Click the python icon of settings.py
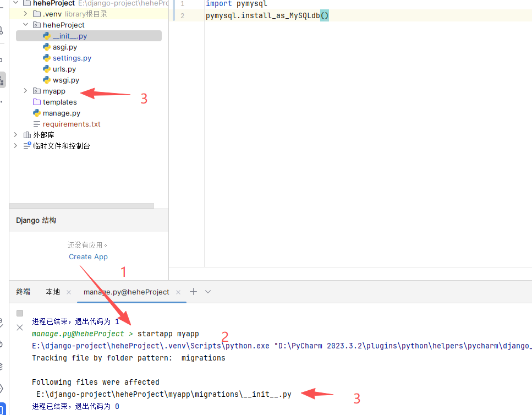Screen dimensions: 532x415 tap(46, 58)
